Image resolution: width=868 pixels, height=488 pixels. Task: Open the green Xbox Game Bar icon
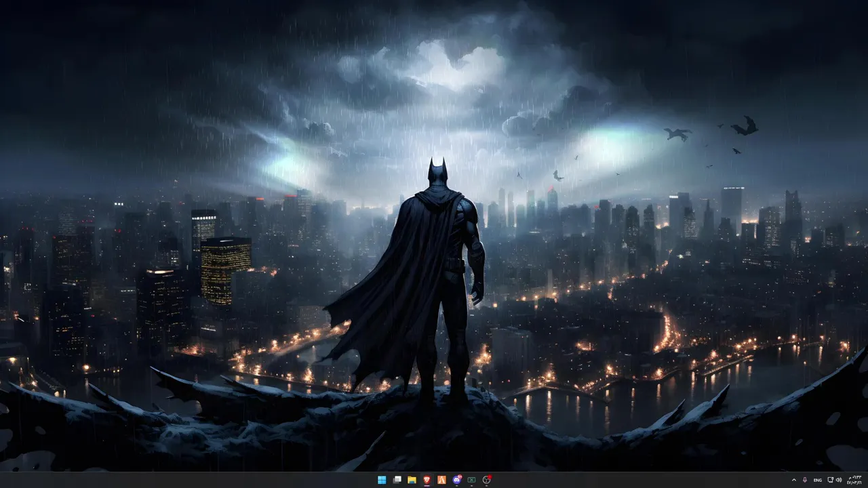click(x=471, y=480)
